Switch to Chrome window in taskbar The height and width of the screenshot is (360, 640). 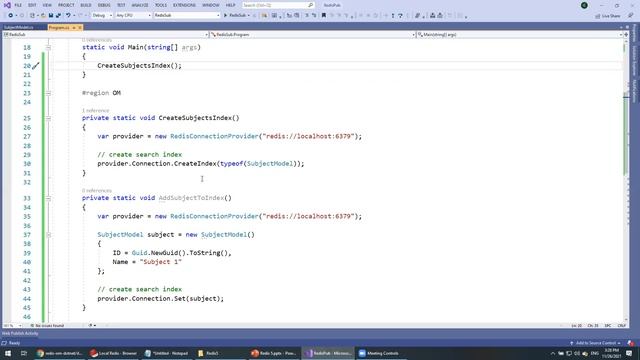pyautogui.click(x=60, y=353)
